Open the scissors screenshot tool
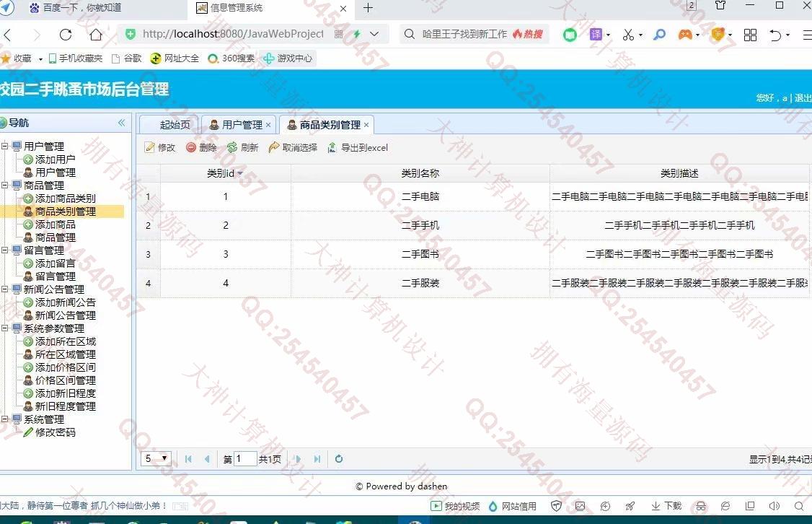Viewport: 812px width, 524px height. [x=628, y=35]
